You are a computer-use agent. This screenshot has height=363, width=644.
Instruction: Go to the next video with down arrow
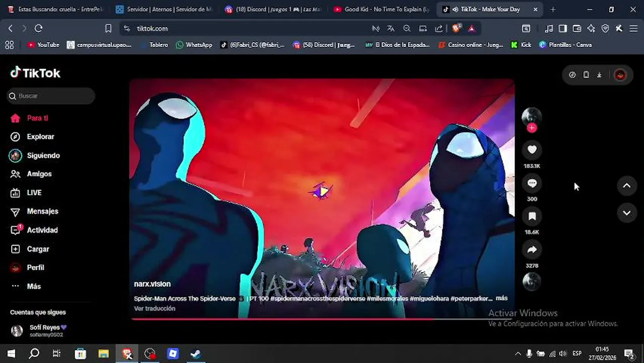pos(627,213)
